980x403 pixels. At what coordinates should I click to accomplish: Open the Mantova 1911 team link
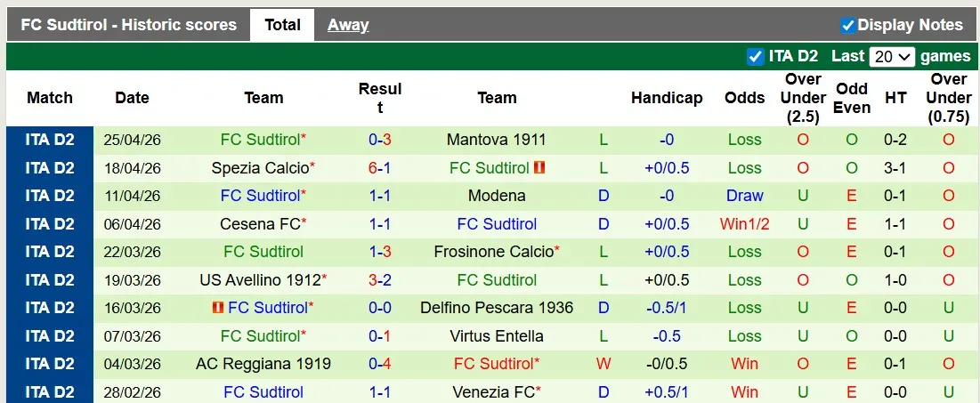(x=497, y=140)
